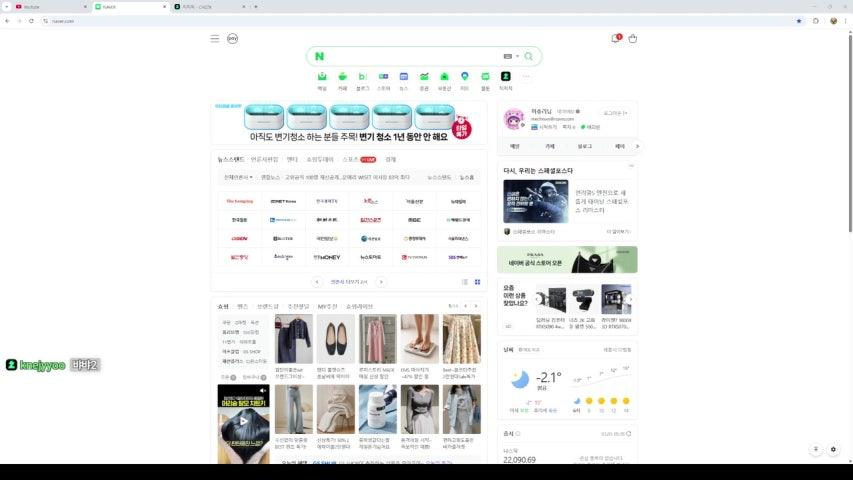Reload the page from browser toolbar

click(x=31, y=21)
